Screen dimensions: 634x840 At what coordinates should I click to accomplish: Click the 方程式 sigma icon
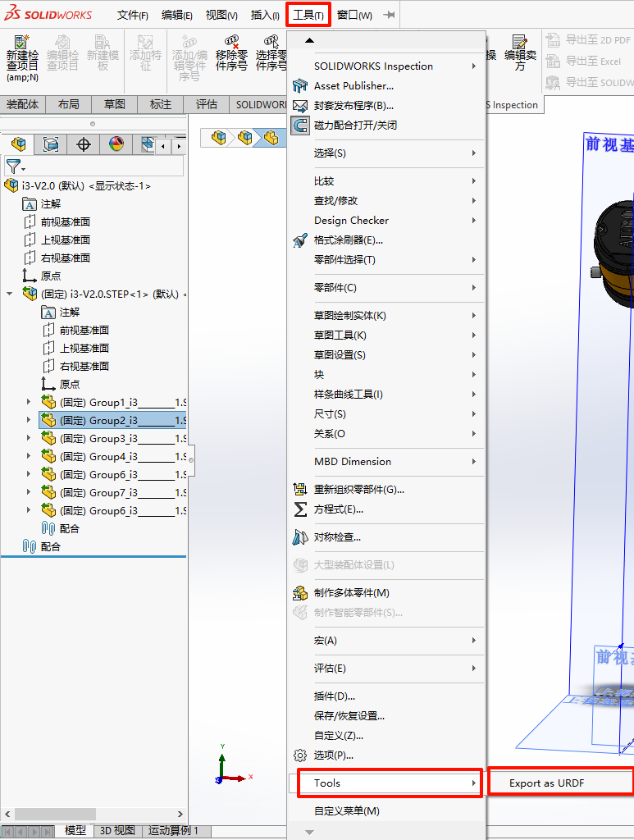click(x=300, y=509)
